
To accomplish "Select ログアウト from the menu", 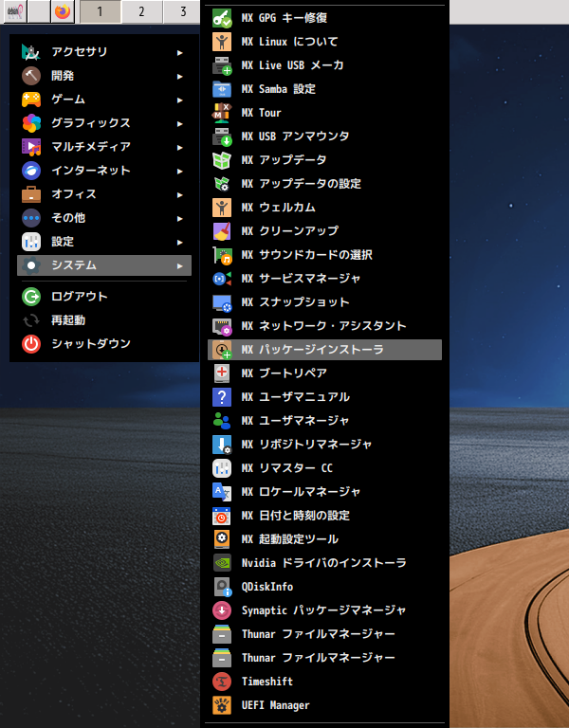I will pyautogui.click(x=104, y=297).
